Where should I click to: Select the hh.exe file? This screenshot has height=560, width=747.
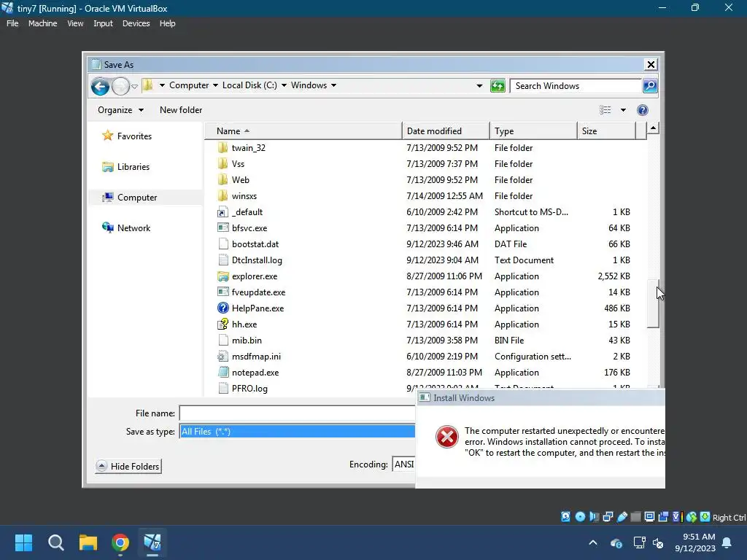point(244,324)
